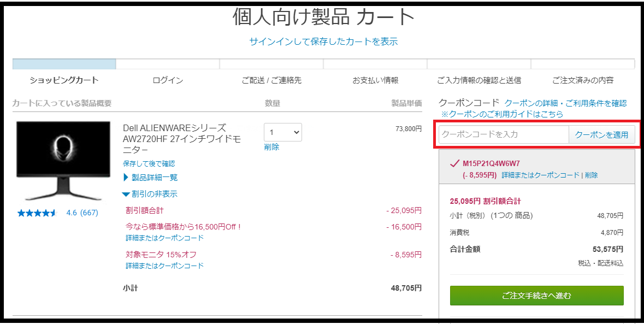Click the 小計 48,705円 amount in product list
The image size is (644, 324).
(406, 288)
